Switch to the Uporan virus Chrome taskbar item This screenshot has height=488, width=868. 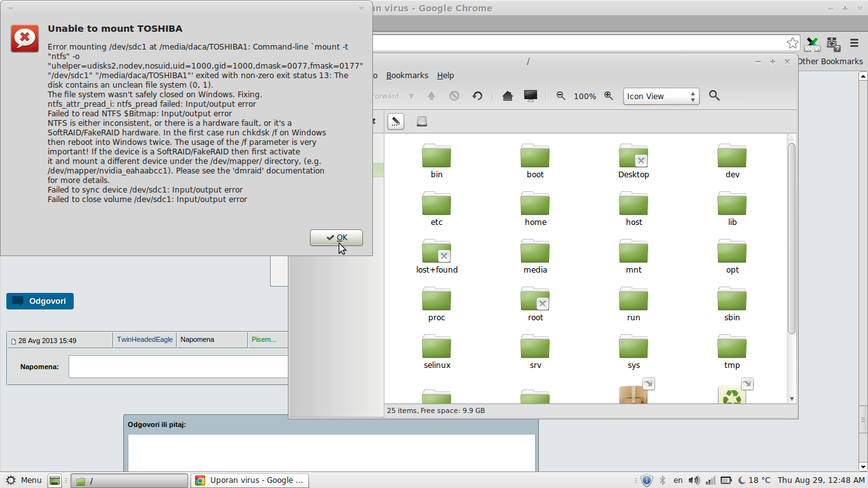tap(250, 480)
